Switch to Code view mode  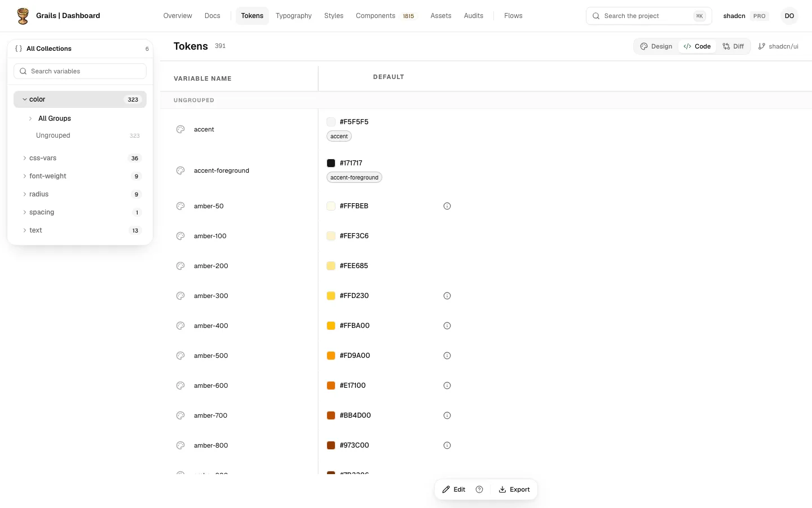click(x=697, y=46)
